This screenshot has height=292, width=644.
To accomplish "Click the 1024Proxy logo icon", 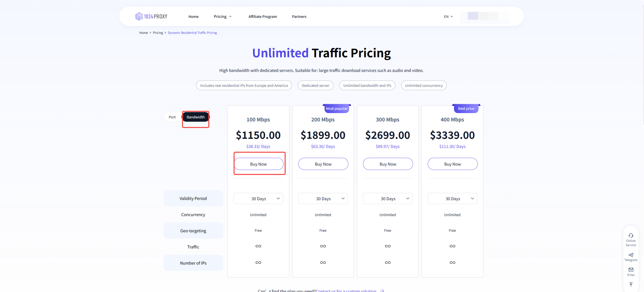I will pyautogui.click(x=139, y=17).
